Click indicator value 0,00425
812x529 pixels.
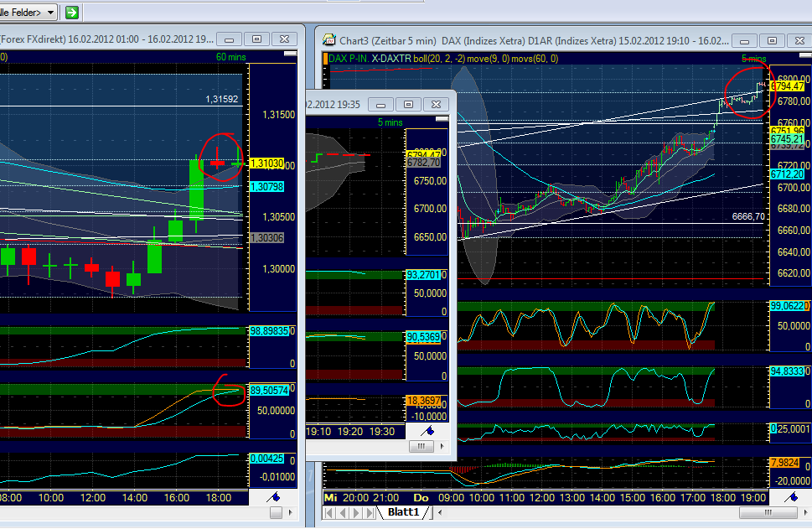pyautogui.click(x=266, y=458)
